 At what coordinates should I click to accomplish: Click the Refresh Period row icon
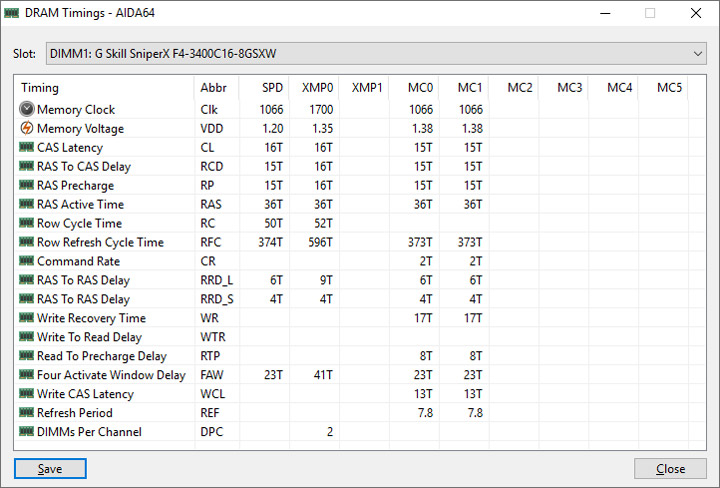point(27,412)
